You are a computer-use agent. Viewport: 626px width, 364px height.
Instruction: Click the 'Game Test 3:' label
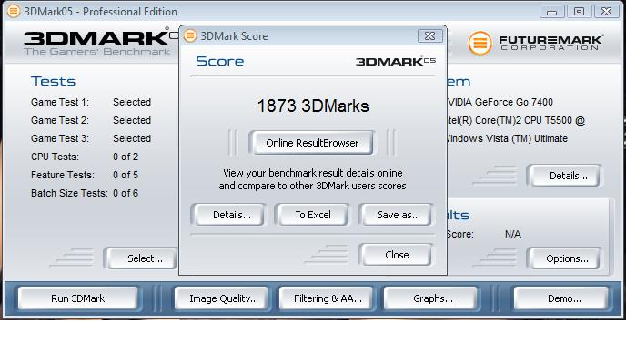point(60,138)
